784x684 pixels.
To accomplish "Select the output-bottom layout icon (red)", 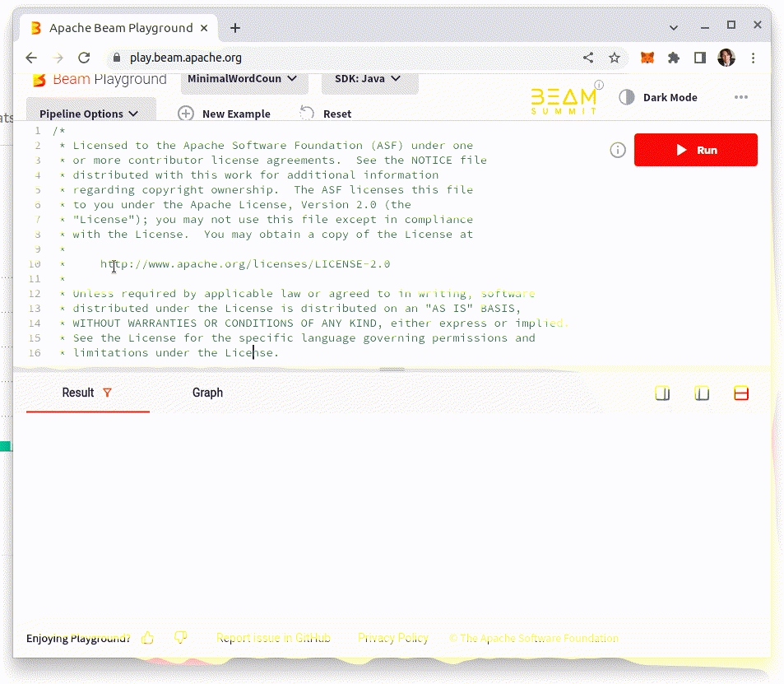I will click(741, 393).
